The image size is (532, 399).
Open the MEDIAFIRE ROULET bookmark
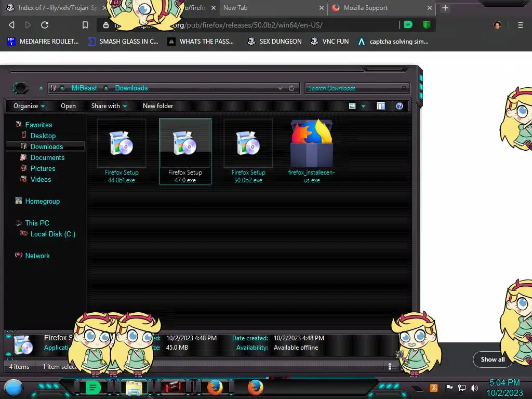43,42
